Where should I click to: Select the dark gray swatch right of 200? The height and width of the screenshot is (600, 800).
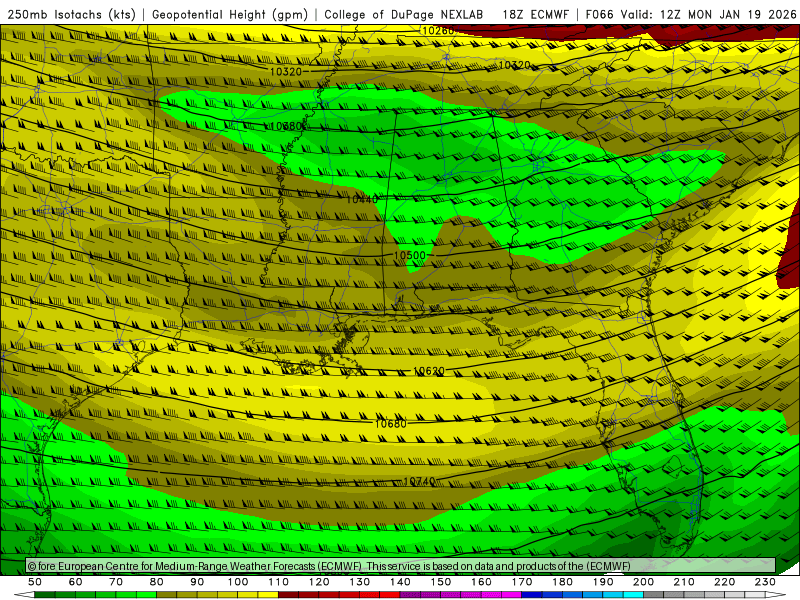[x=654, y=595]
